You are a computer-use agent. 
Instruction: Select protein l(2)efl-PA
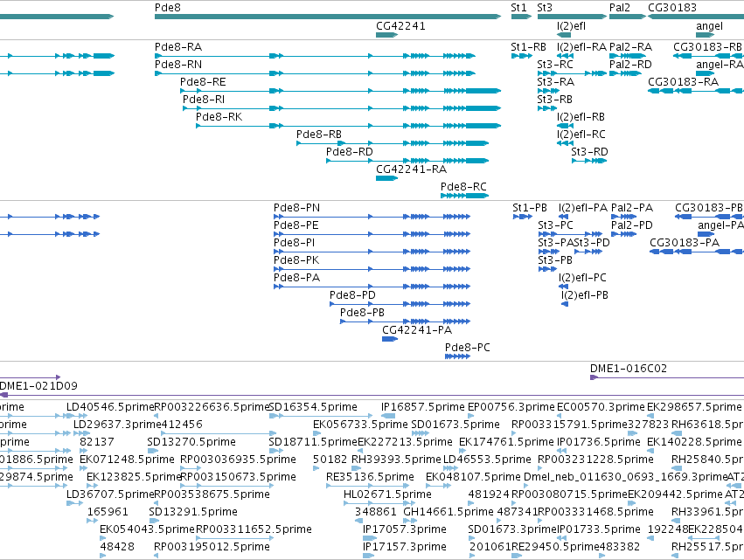coord(563,217)
